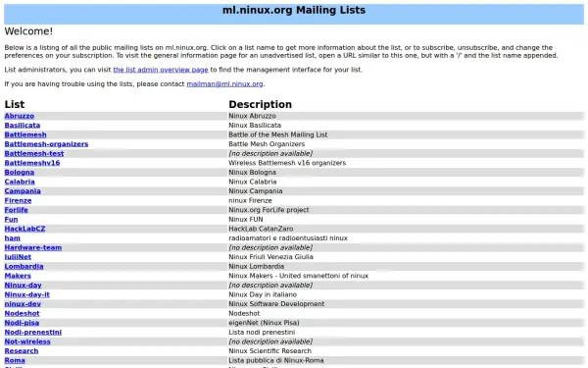Select 'radioamatori e radioentusiasti ninux' description
This screenshot has height=368, width=588.
[288, 238]
